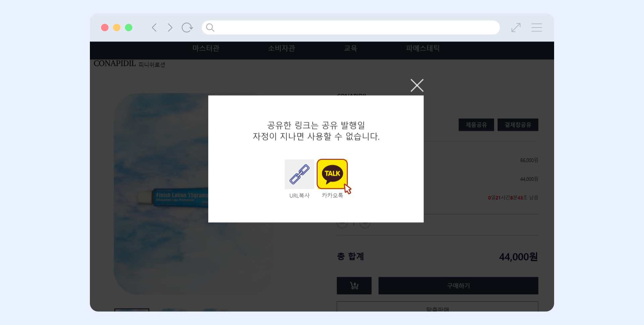Click the 66,000원 price value
This screenshot has width=644, height=325.
point(529,160)
